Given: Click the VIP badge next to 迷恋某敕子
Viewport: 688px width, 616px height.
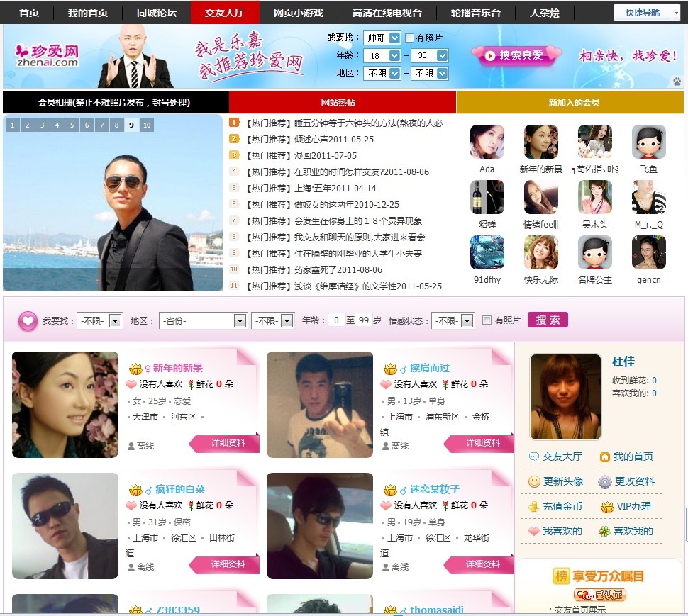Looking at the screenshot, I should 390,490.
